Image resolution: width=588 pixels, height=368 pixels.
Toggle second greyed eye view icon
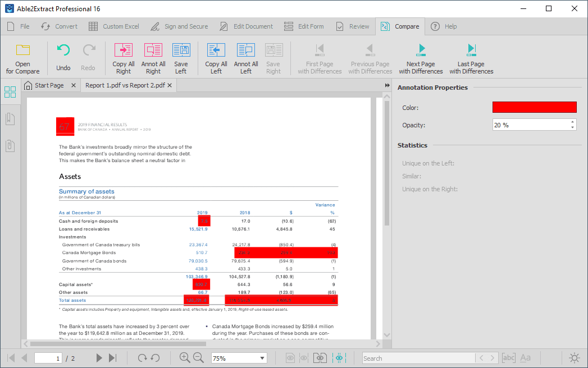[x=304, y=358]
